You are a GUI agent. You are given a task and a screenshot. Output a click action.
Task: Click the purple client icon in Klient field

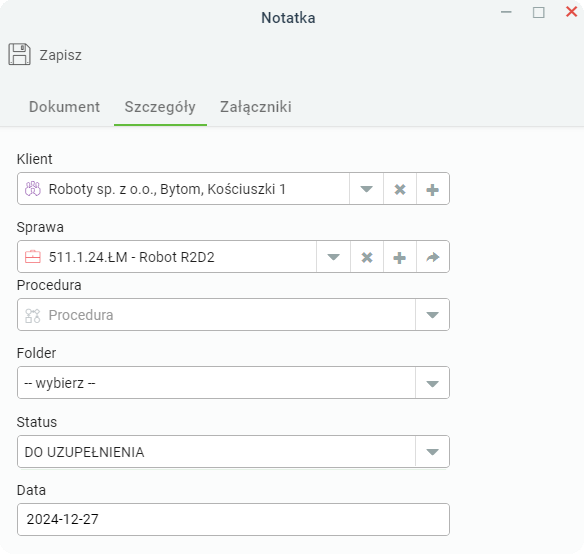(x=33, y=189)
